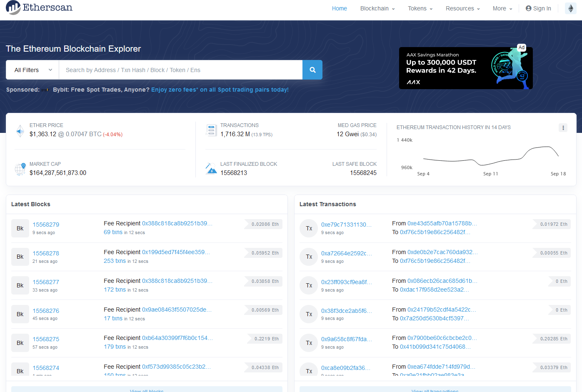Screen dimensions: 582x392
Task: Open the 69 txns link
Action: 113,232
